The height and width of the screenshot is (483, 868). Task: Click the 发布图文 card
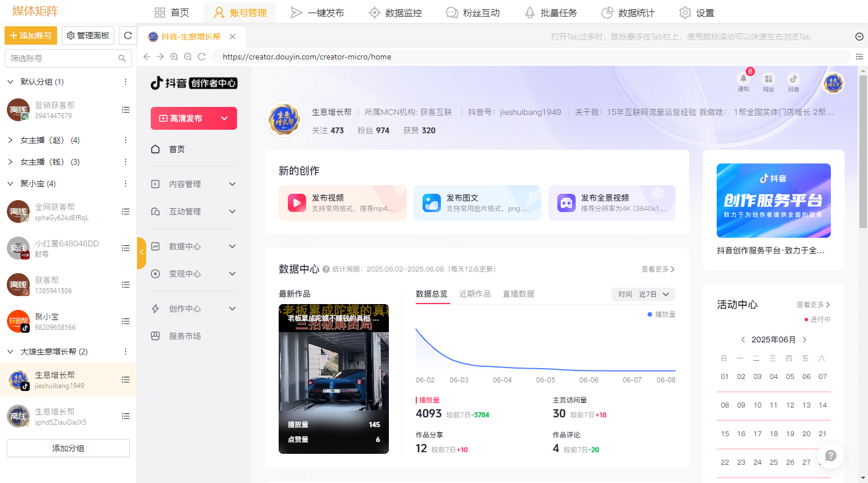coord(477,203)
